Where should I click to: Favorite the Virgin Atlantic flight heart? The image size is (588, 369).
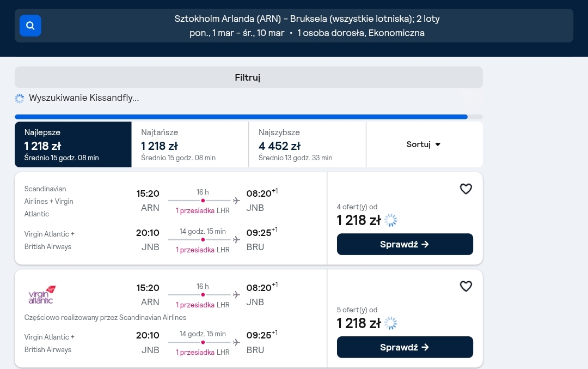click(x=465, y=286)
